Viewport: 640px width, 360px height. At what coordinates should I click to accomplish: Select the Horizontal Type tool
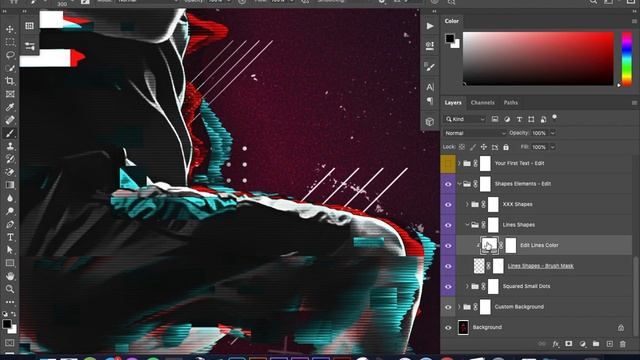tap(10, 237)
